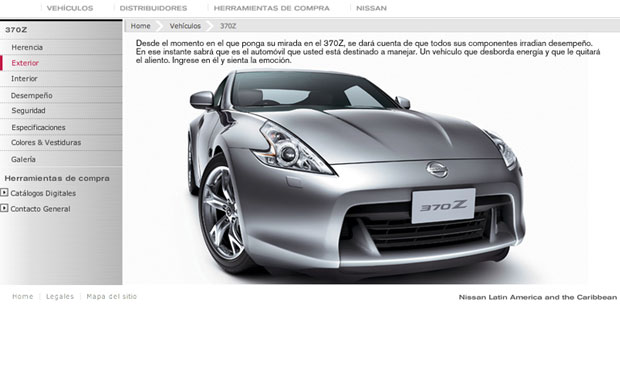Open the Vehículos top menu
This screenshot has width=620, height=380.
70,8
